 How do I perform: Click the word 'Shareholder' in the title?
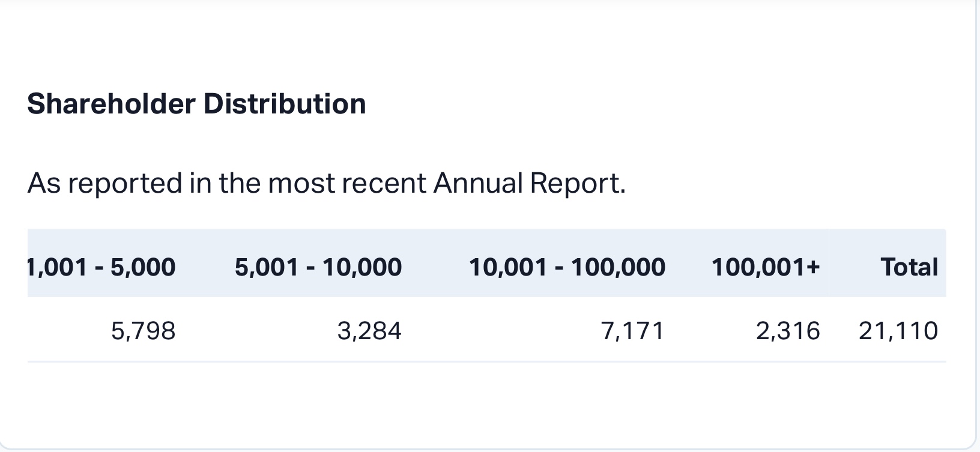pyautogui.click(x=111, y=104)
